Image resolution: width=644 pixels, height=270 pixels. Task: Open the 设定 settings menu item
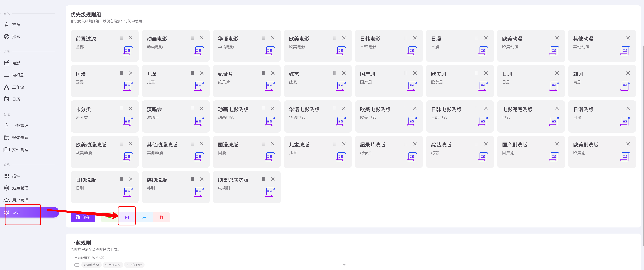click(x=16, y=212)
